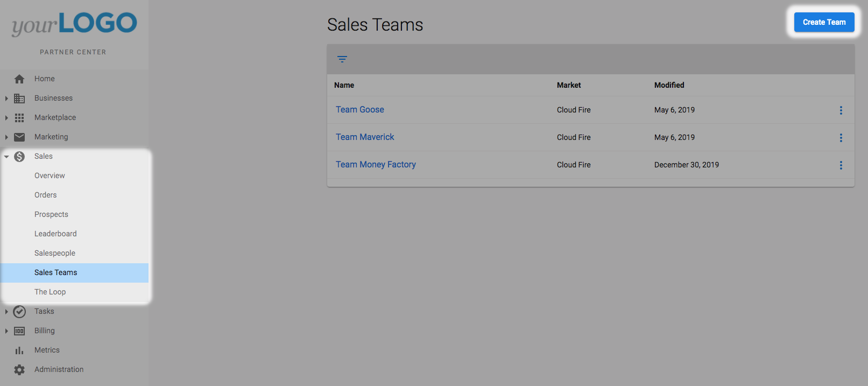Click the Businesses building icon

(19, 99)
